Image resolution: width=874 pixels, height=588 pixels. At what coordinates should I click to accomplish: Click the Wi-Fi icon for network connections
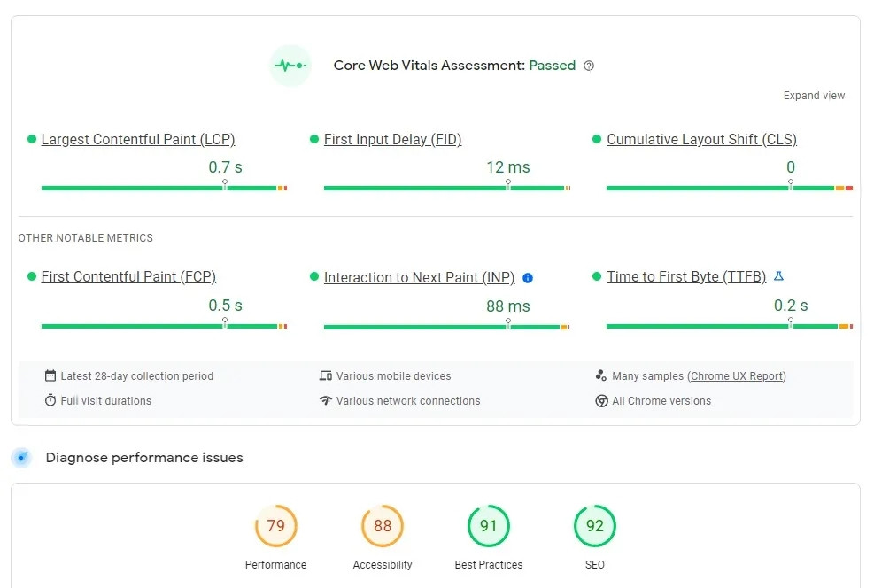[x=326, y=401]
